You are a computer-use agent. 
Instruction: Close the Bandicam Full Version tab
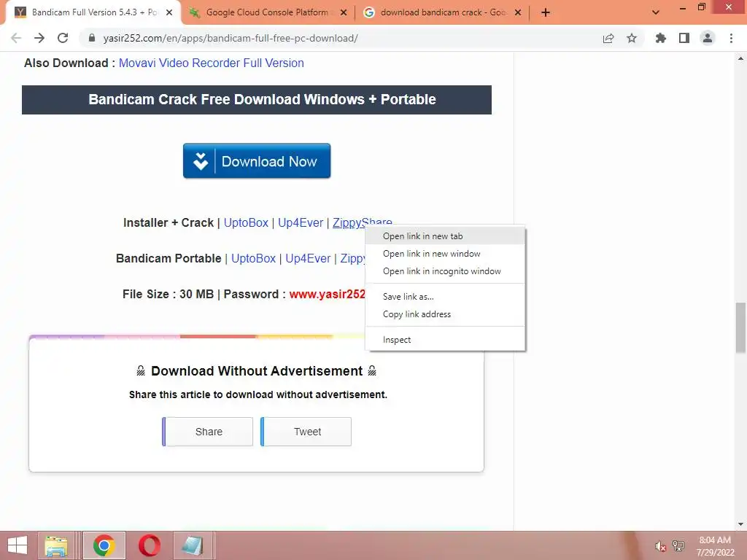(169, 13)
